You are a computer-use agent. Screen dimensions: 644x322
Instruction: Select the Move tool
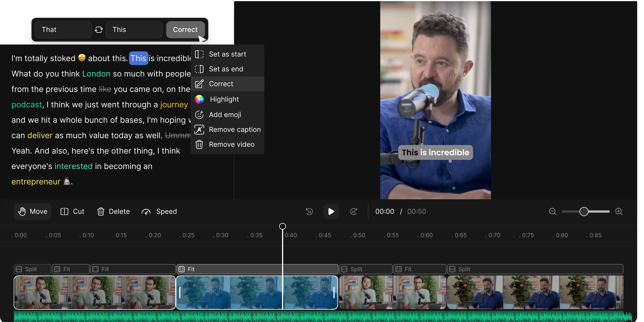click(x=32, y=211)
